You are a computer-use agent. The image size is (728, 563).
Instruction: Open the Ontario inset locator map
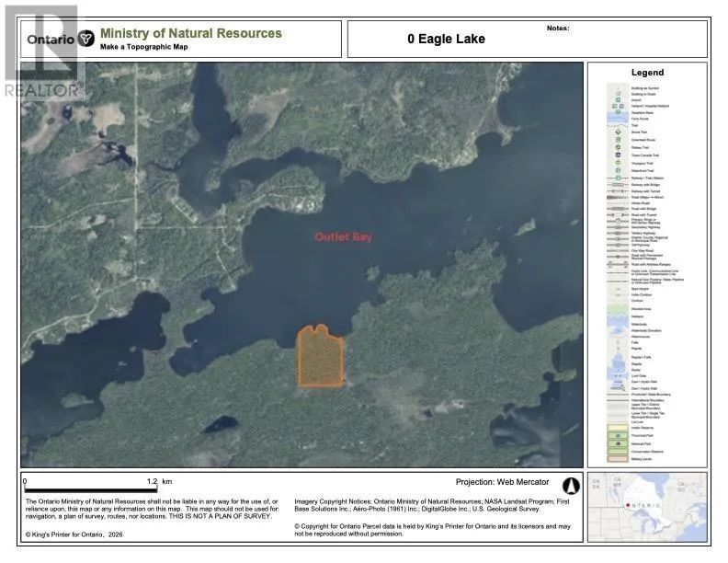pyautogui.click(x=647, y=507)
